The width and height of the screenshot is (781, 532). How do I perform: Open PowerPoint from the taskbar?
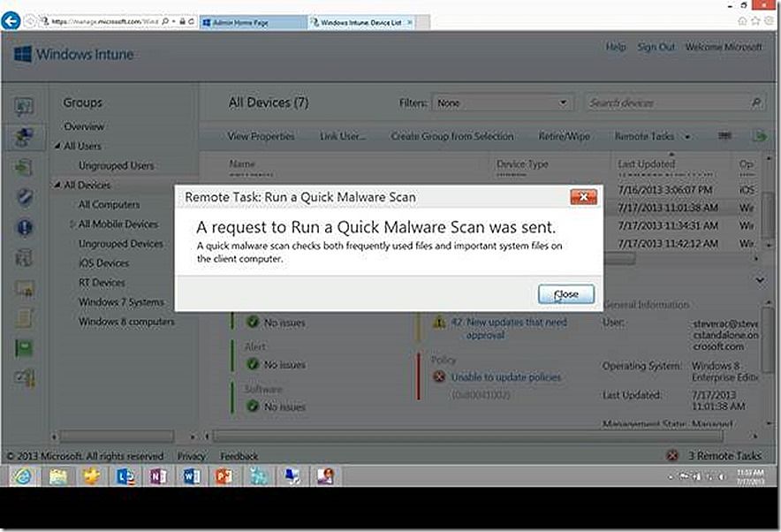tap(224, 476)
